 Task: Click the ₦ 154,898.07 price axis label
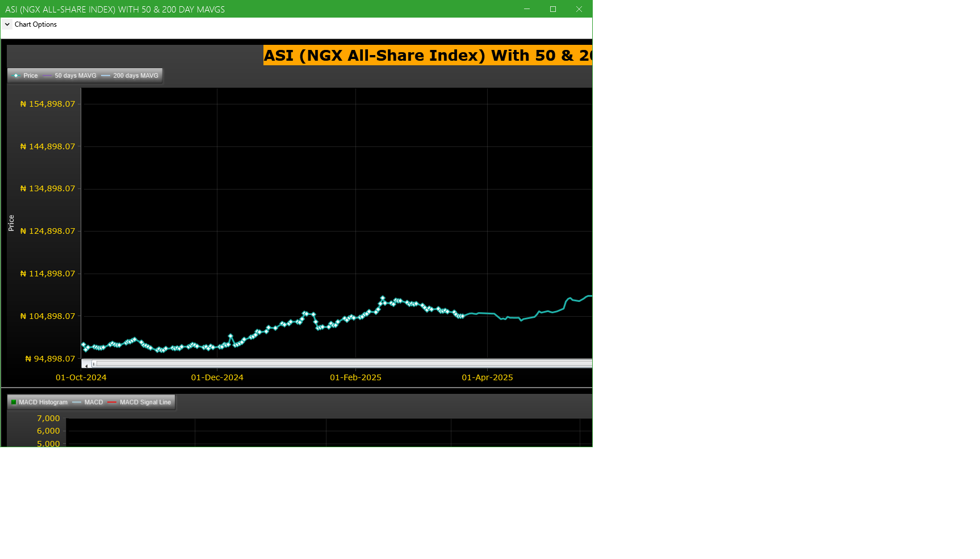[48, 103]
